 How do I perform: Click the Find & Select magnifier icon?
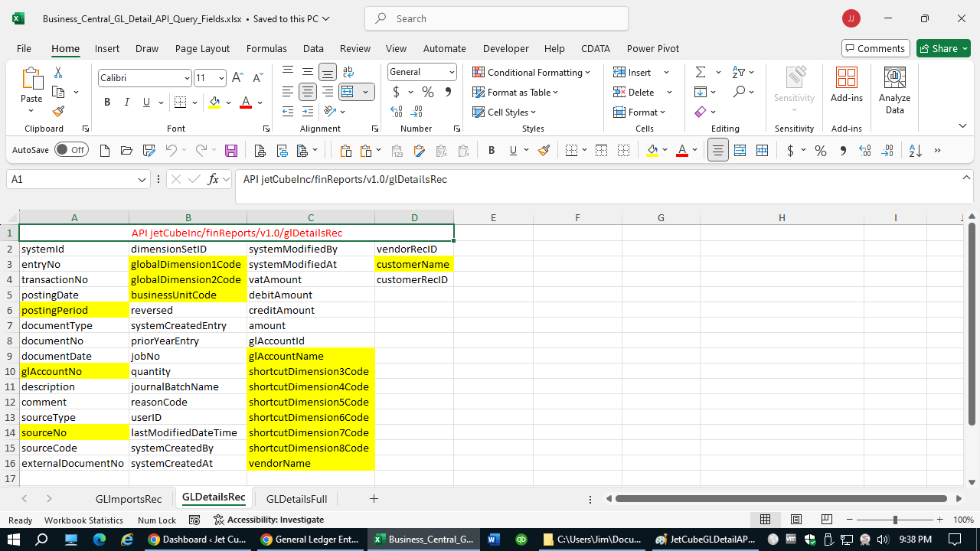[739, 92]
